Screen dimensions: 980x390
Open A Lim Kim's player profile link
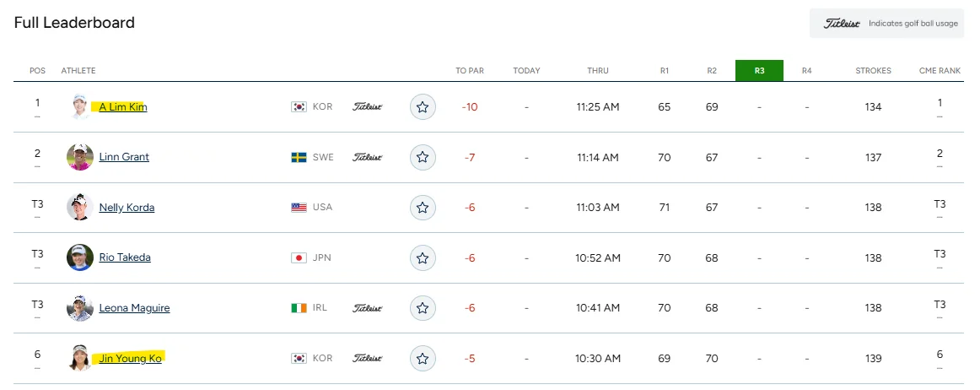[123, 107]
